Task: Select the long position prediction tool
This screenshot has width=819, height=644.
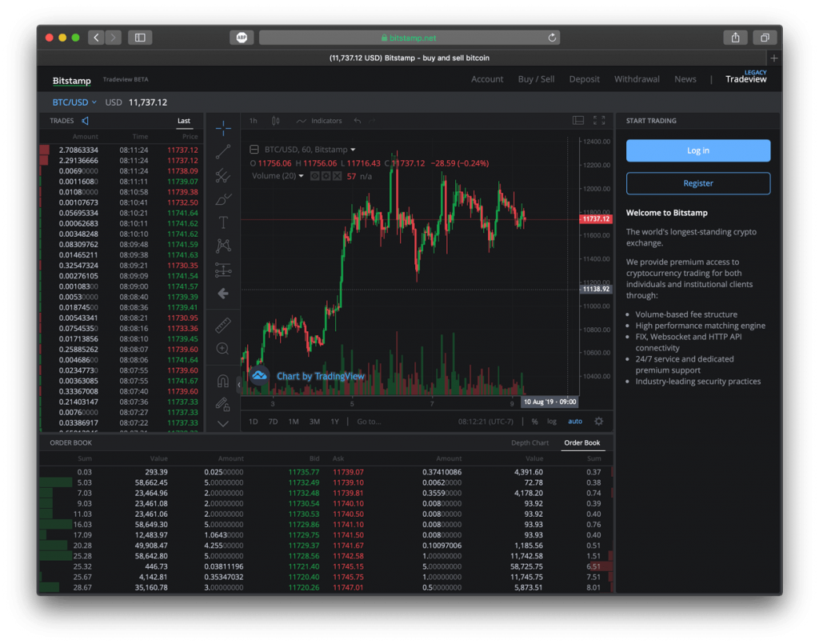Action: (223, 270)
